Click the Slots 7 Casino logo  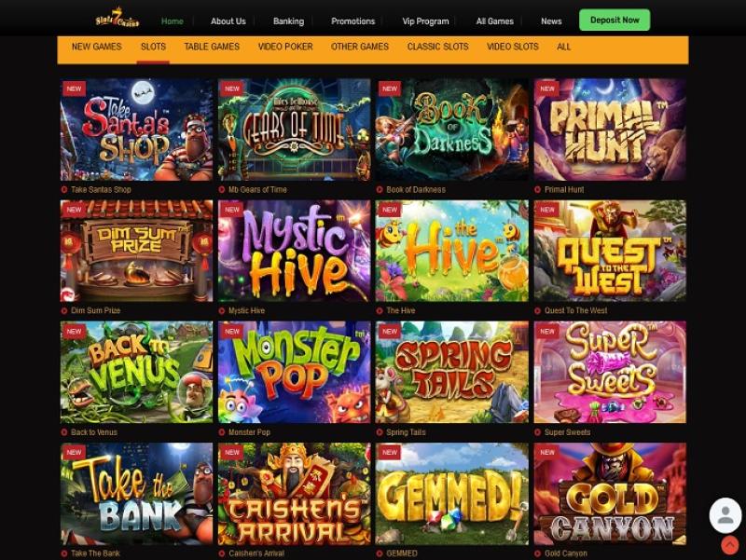point(117,19)
